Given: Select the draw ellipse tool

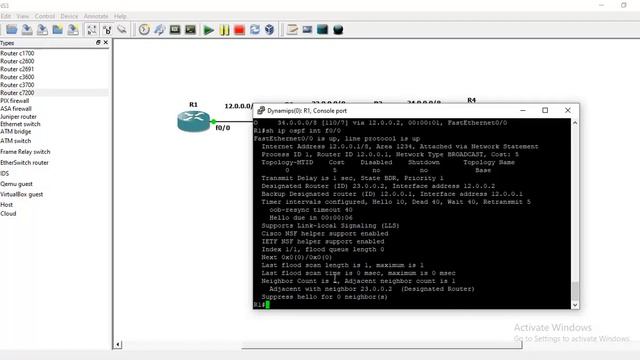Looking at the screenshot, I should point(338,29).
